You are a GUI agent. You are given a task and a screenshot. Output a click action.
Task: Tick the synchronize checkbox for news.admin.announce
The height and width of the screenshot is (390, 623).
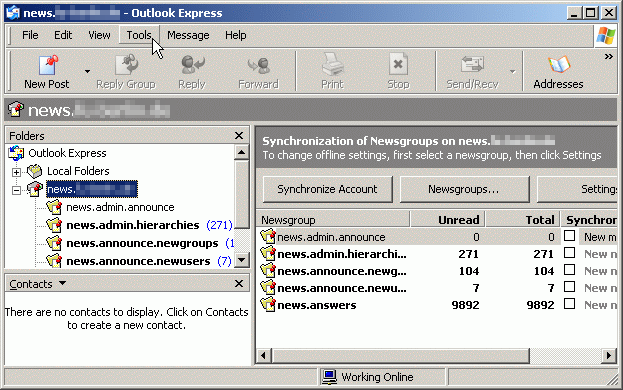pyautogui.click(x=570, y=236)
